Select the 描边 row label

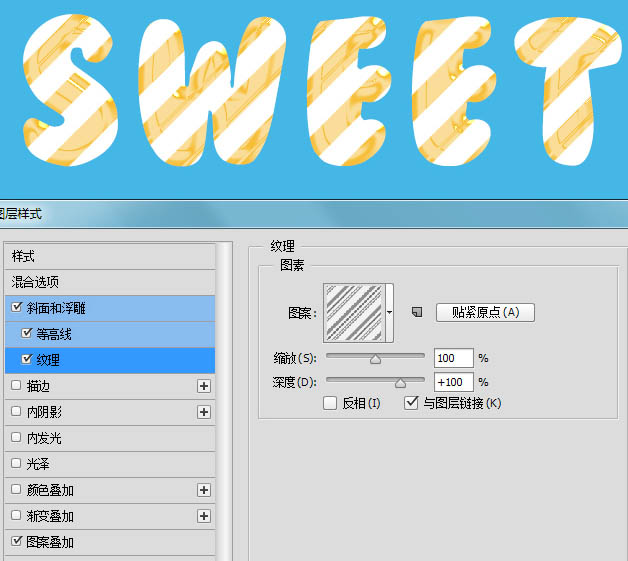point(38,386)
